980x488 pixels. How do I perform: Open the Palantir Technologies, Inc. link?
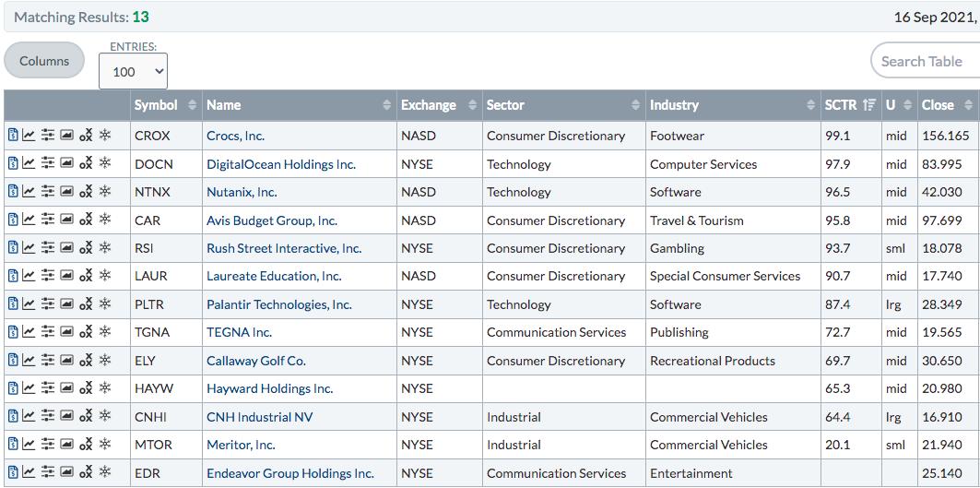tap(279, 304)
